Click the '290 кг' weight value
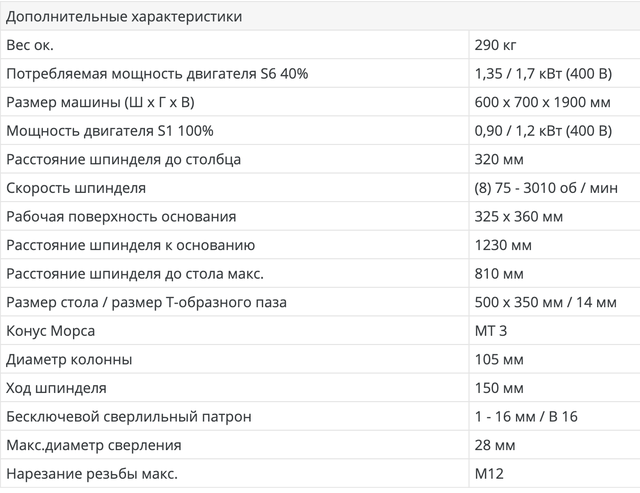This screenshot has height=493, width=640. pos(495,45)
